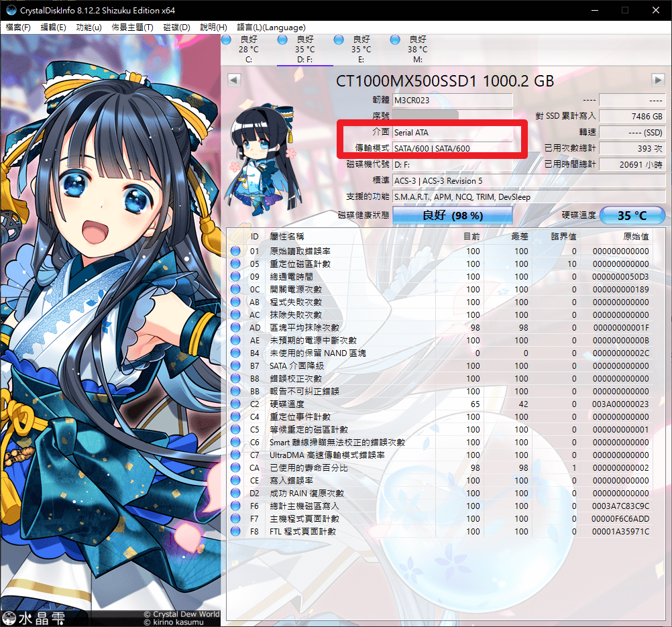Click the 屬性名稱 column header
The image size is (672, 627).
(287, 237)
